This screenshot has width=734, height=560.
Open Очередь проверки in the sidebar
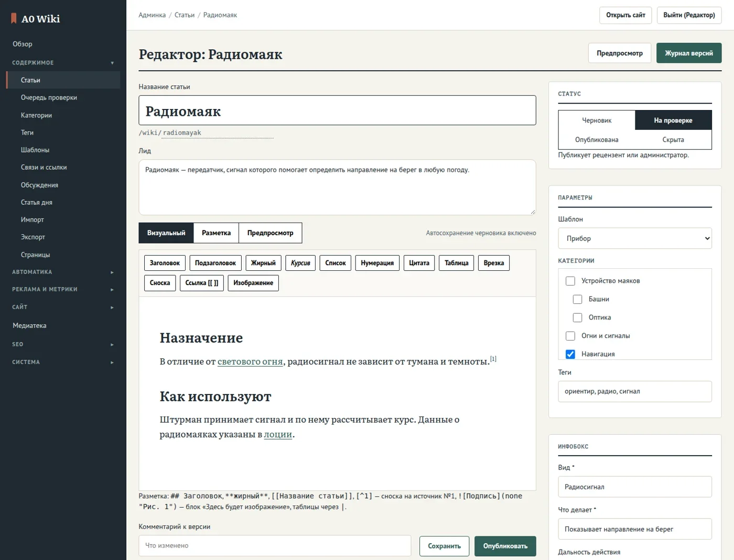point(63,97)
